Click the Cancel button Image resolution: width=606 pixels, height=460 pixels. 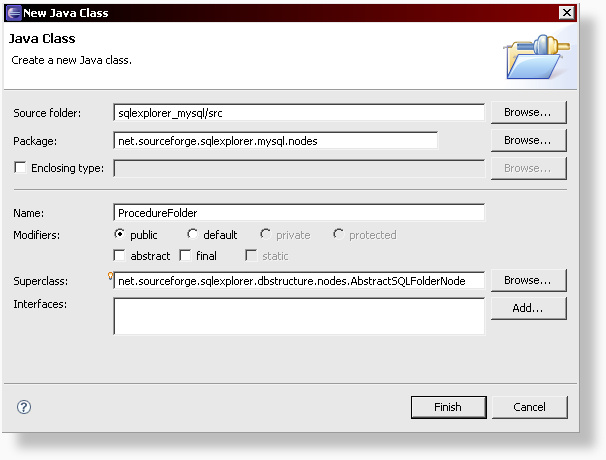click(x=529, y=407)
